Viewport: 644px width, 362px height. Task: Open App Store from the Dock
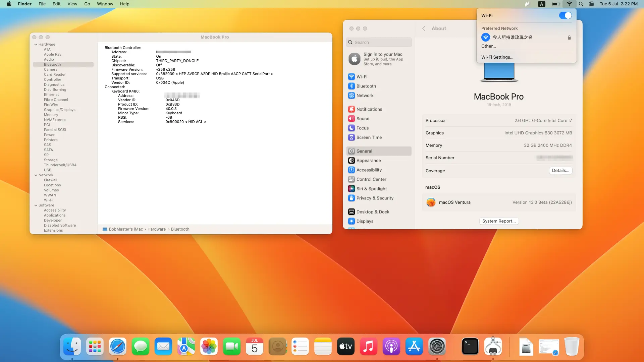414,346
